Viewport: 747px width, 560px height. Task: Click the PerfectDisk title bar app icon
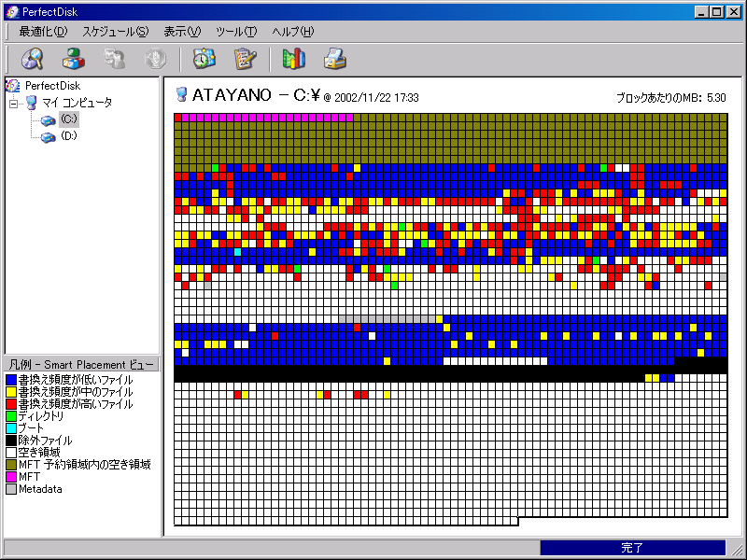(12, 11)
